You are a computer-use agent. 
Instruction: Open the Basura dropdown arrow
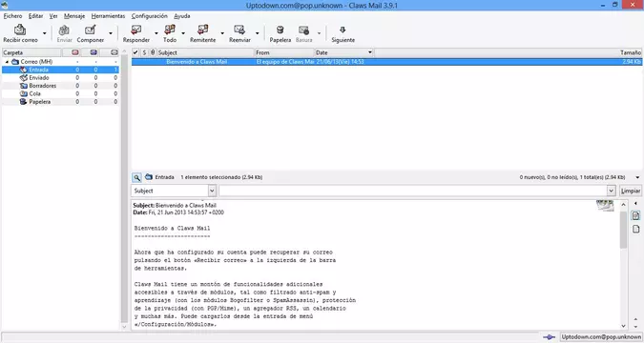point(319,33)
